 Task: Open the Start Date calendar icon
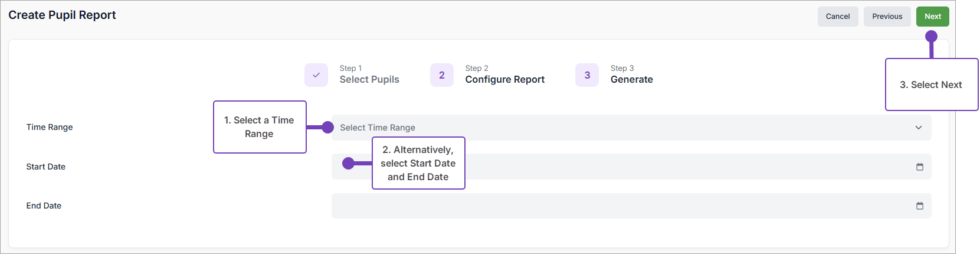pyautogui.click(x=919, y=167)
